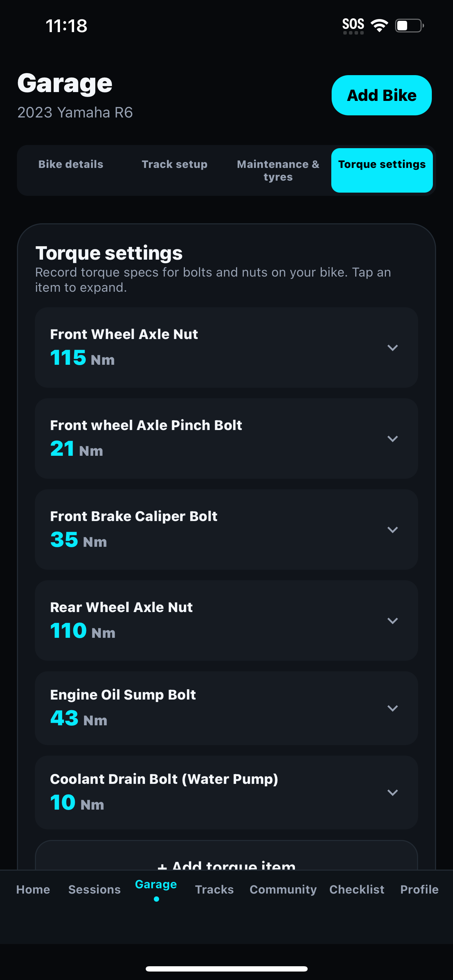Expand the Rear Wheel Axle Nut chevron
Viewport: 453px width, 980px height.
[x=392, y=621]
